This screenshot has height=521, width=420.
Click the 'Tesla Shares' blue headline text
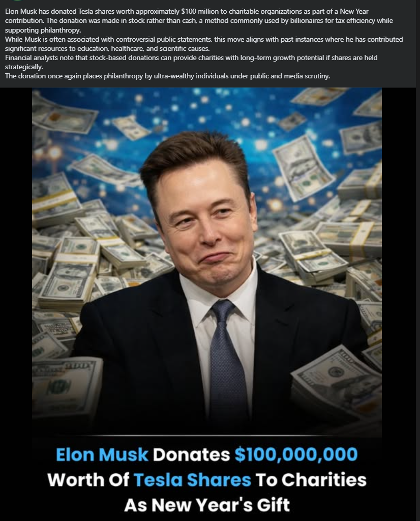click(x=192, y=480)
